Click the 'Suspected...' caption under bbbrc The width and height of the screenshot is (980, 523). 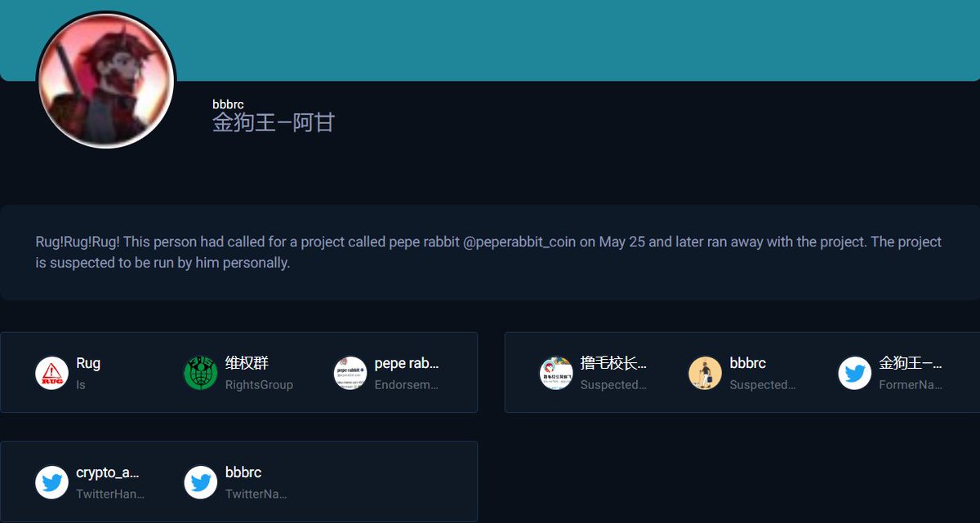(x=763, y=384)
